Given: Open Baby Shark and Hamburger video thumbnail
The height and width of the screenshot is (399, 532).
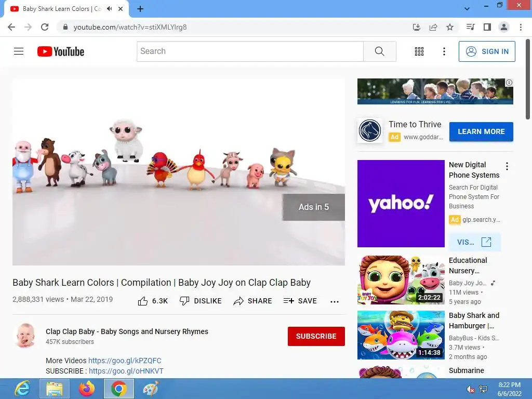Looking at the screenshot, I should pos(401,335).
